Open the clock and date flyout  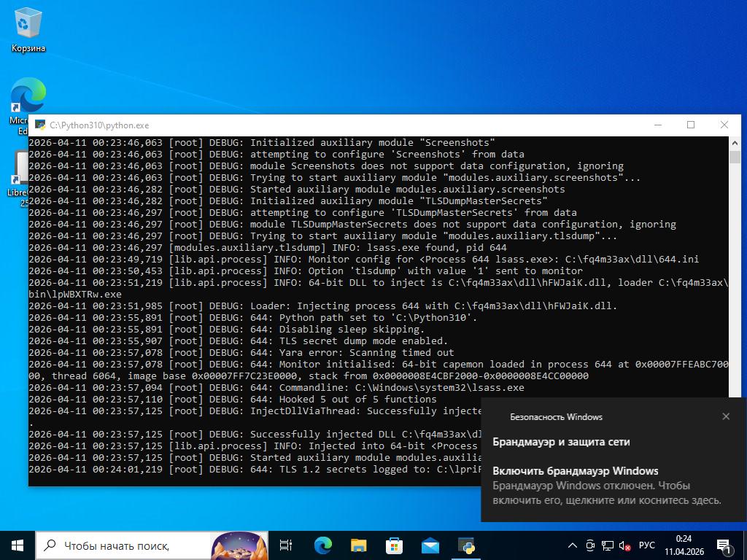coord(684,545)
